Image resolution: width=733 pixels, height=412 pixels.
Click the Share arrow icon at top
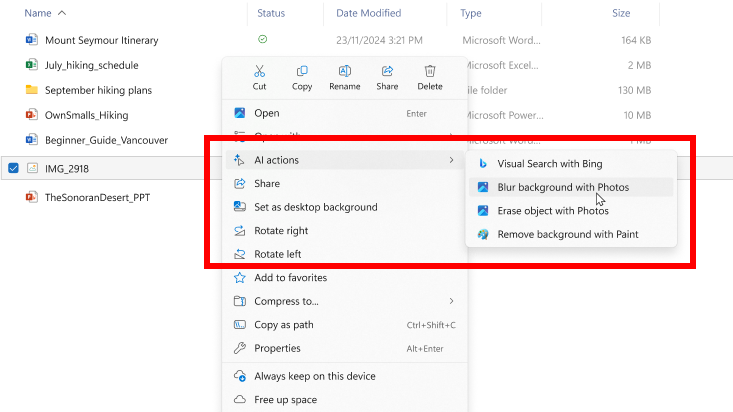(387, 72)
